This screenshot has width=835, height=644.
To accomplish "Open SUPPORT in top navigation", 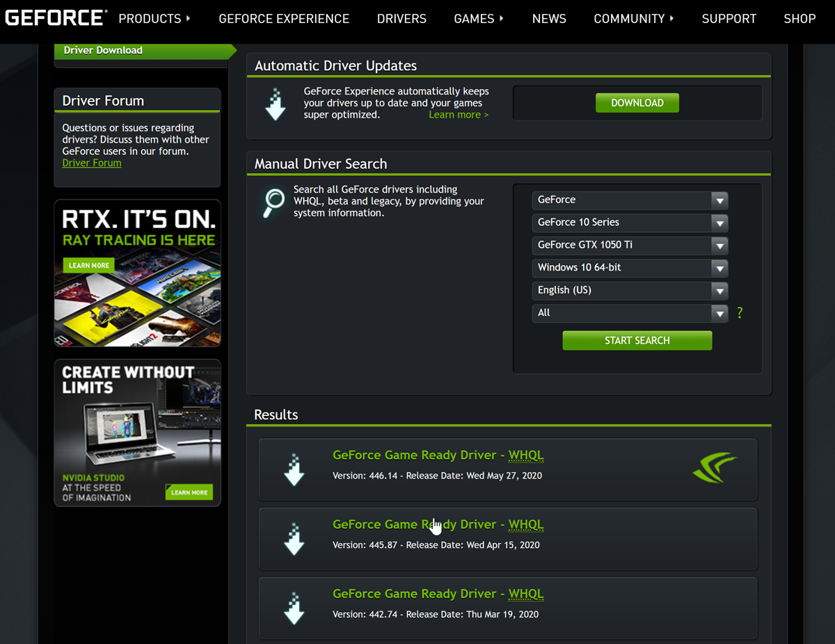I will [729, 19].
